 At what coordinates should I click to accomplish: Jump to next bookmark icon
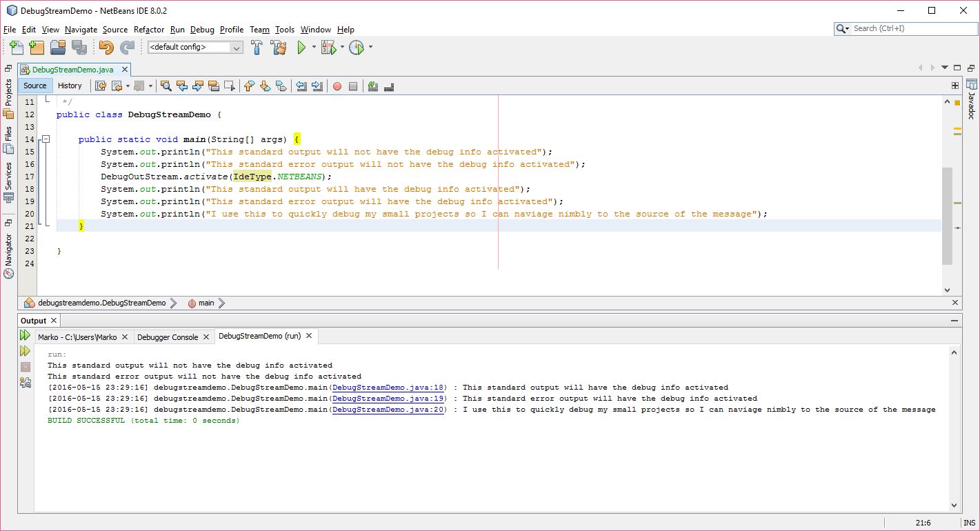pyautogui.click(x=265, y=86)
